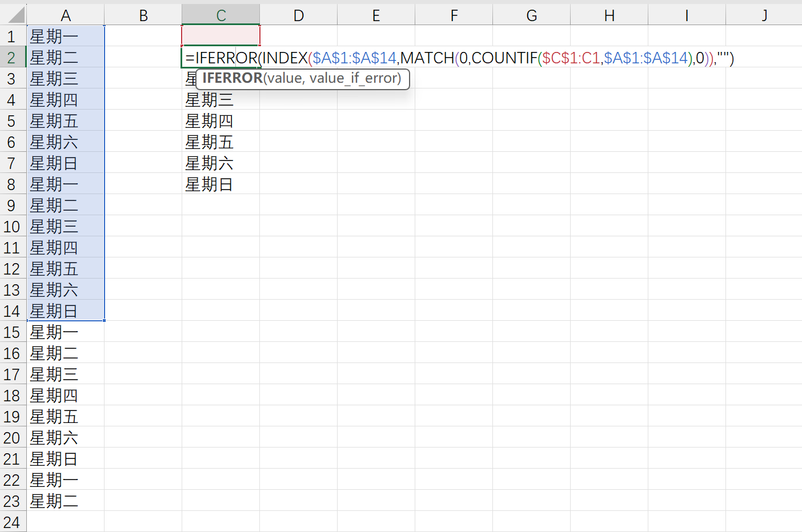Viewport: 802px width, 532px height.
Task: Select column H header
Action: pyautogui.click(x=609, y=15)
